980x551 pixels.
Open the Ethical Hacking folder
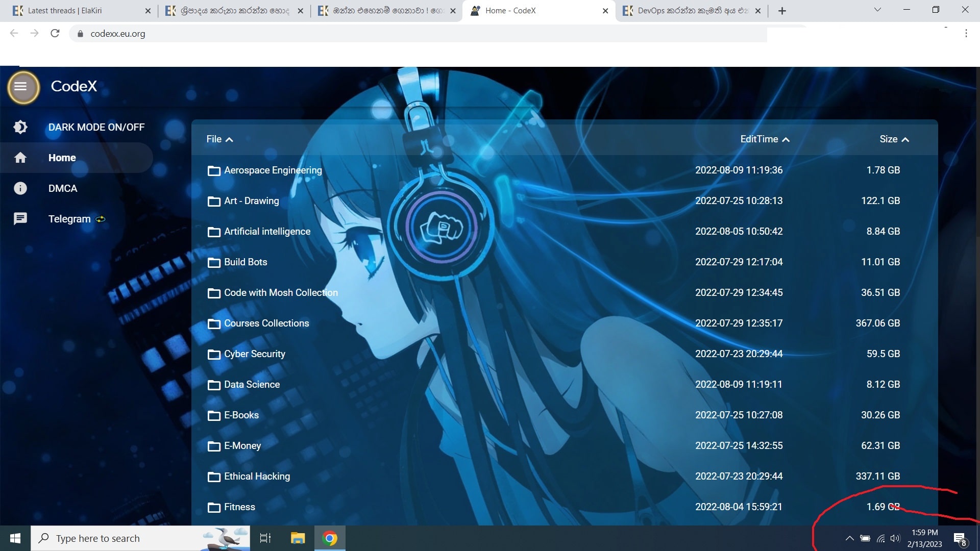click(x=257, y=477)
